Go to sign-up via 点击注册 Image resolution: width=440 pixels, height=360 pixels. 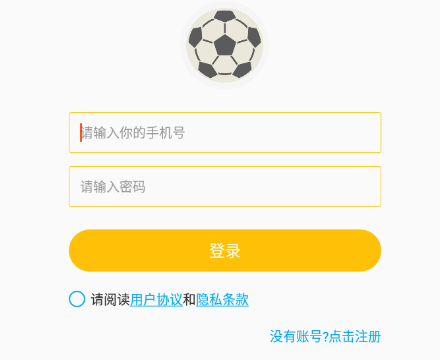click(355, 336)
